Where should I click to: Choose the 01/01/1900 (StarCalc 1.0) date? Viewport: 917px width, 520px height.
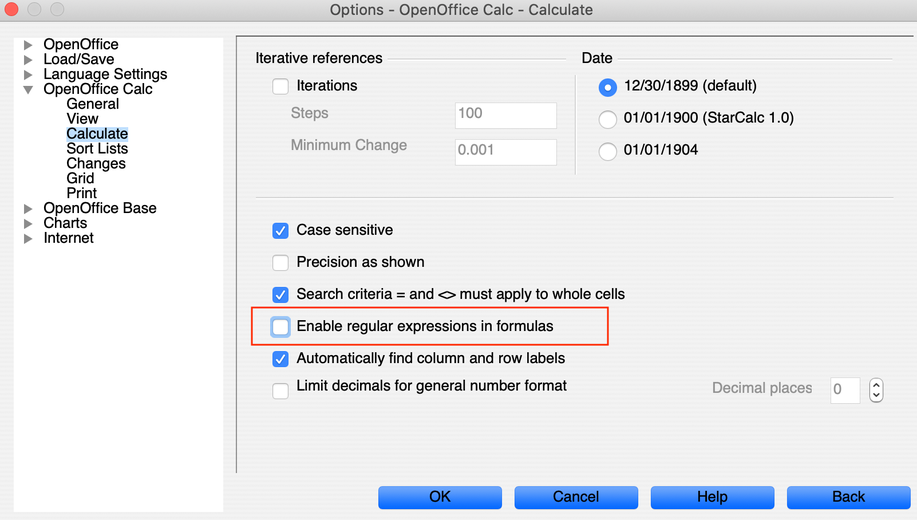(608, 119)
